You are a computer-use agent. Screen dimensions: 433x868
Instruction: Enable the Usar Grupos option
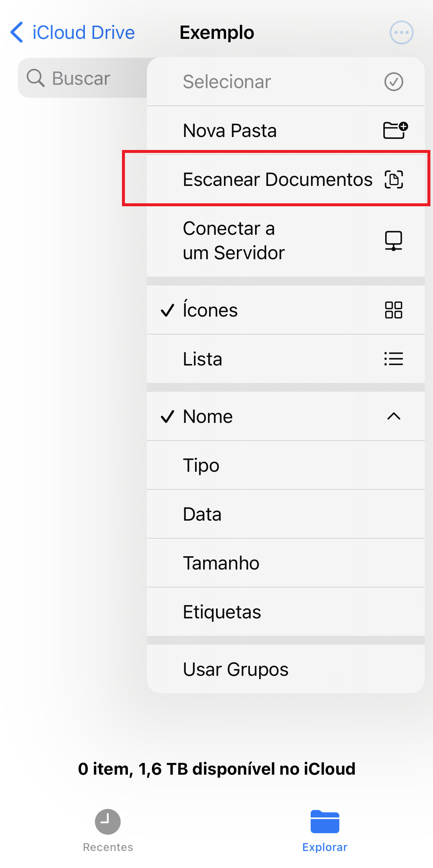(x=235, y=669)
